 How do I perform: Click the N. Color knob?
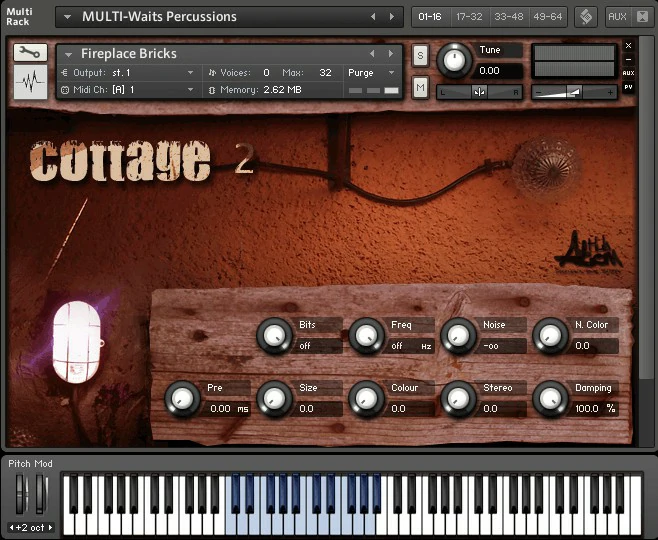[550, 336]
